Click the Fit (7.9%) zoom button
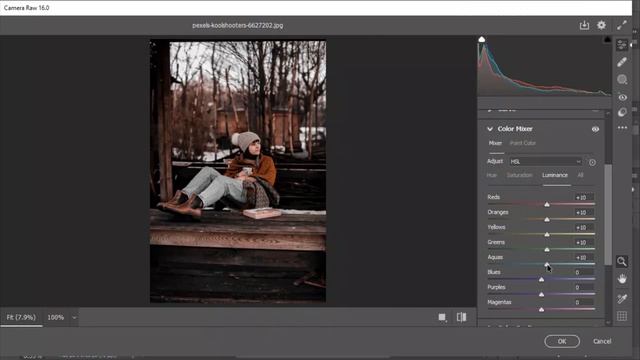The width and height of the screenshot is (640, 360). [21, 317]
